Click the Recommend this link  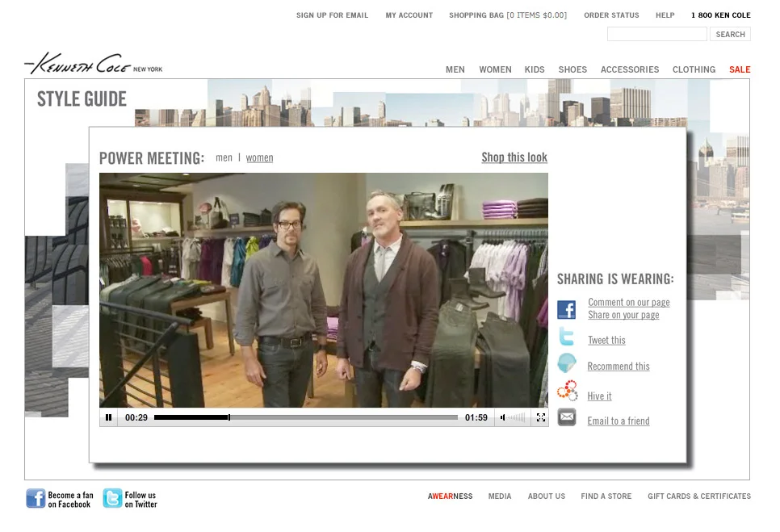click(x=619, y=367)
